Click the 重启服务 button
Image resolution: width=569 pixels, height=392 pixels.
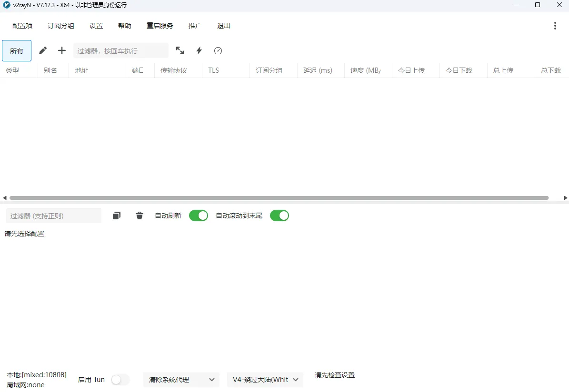pos(160,26)
